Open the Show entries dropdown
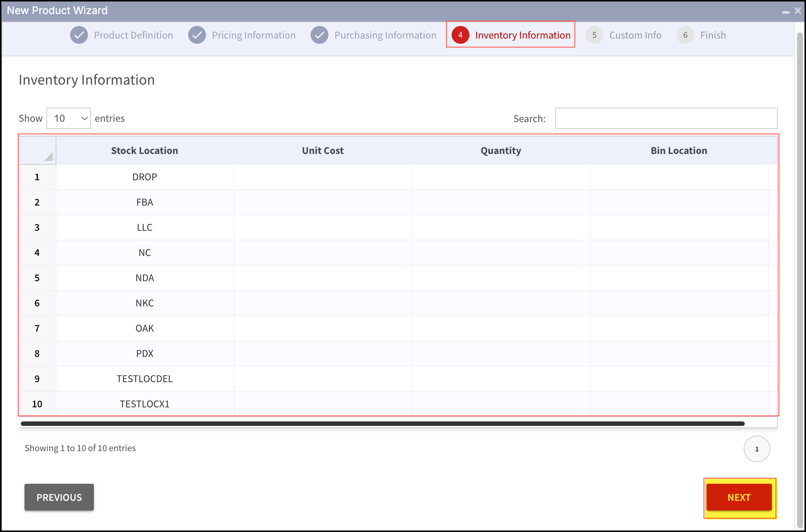This screenshot has height=532, width=806. click(69, 118)
